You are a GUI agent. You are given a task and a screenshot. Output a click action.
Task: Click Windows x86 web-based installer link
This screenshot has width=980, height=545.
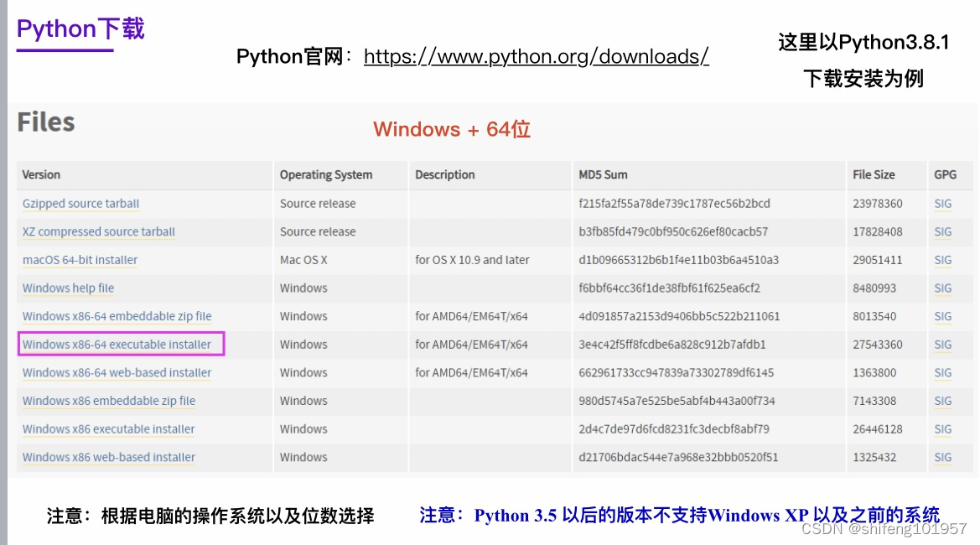point(109,457)
